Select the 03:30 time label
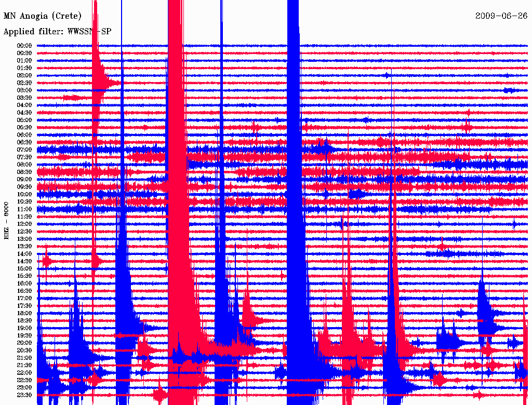The image size is (532, 405). click(24, 98)
